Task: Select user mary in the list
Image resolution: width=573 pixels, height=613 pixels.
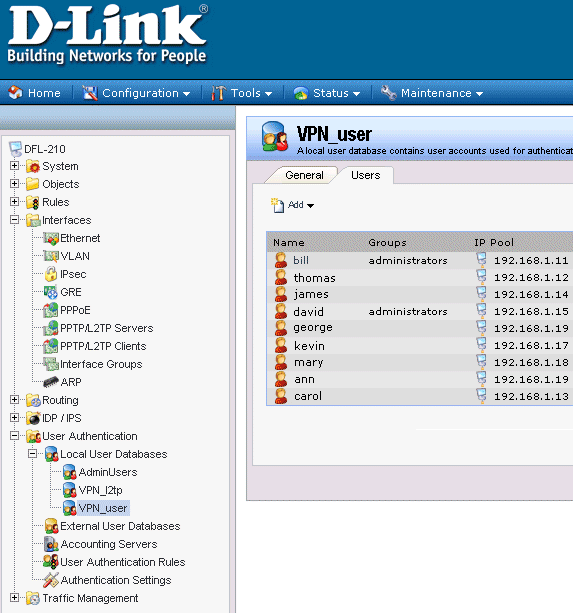Action: tap(308, 363)
